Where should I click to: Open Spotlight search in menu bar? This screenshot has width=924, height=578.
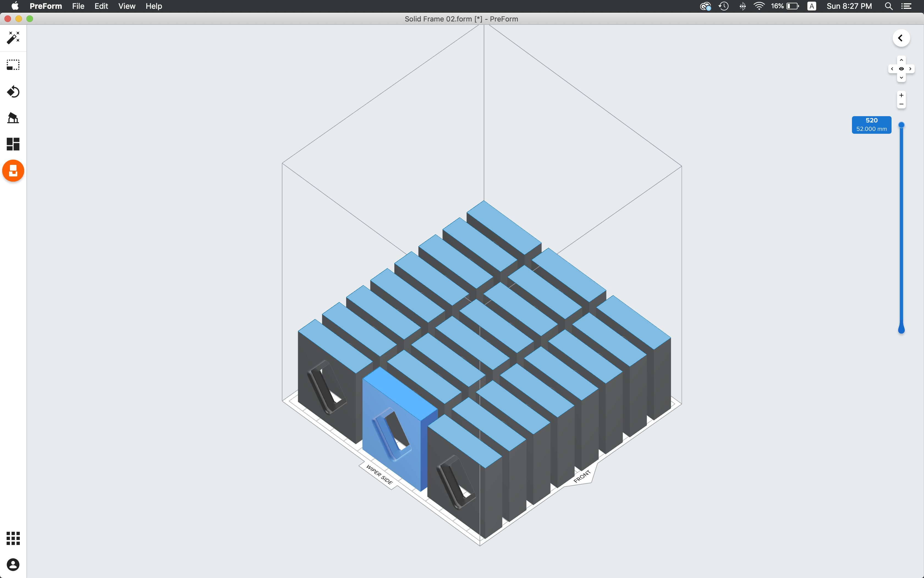[x=889, y=6]
